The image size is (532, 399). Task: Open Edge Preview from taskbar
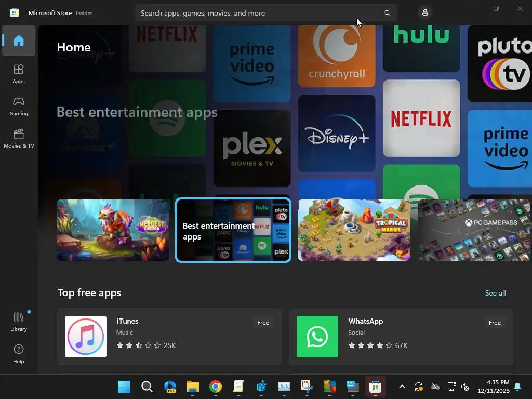coord(170,387)
